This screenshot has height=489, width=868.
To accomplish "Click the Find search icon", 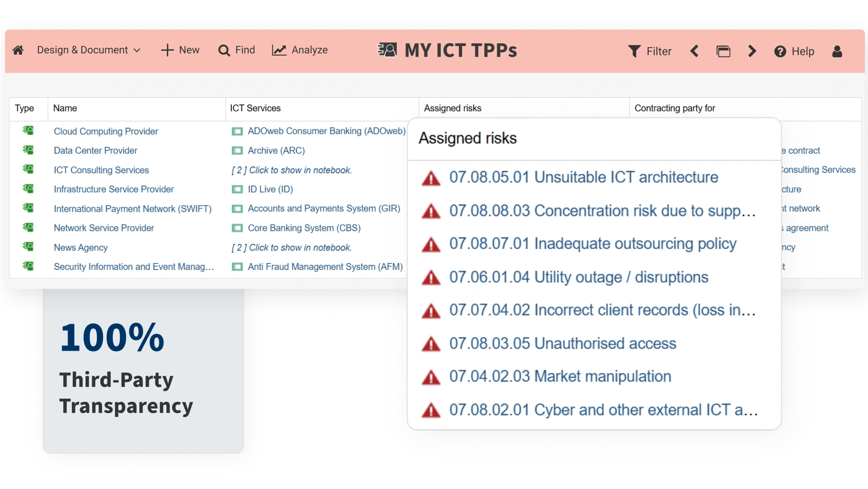I will point(225,50).
